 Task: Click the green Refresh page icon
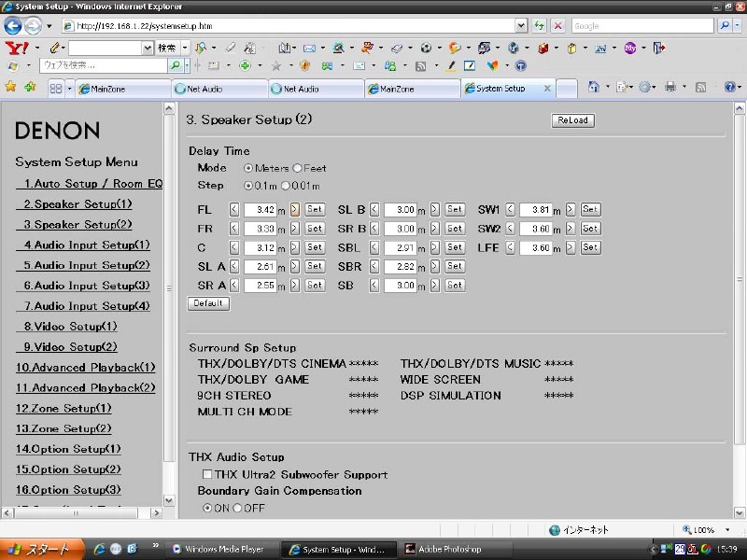coord(541,26)
